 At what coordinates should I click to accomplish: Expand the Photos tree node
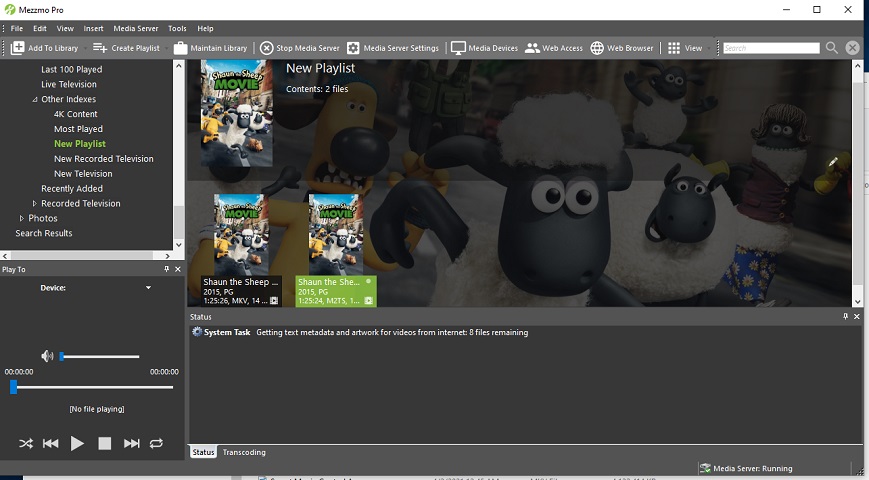point(22,218)
